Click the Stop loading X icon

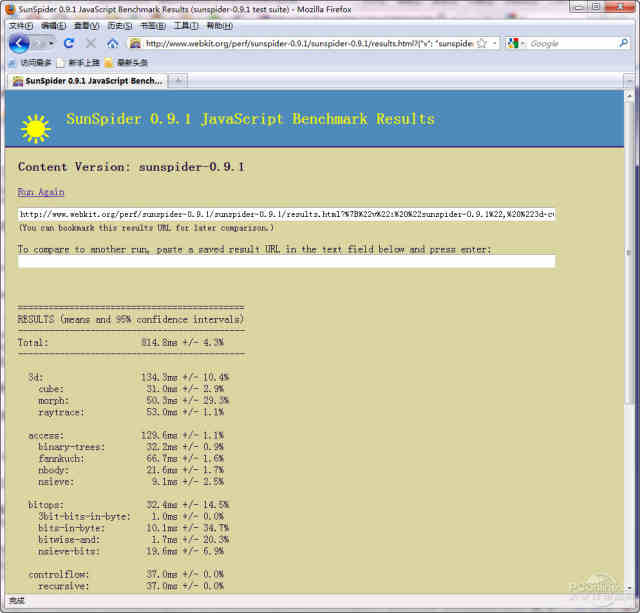91,43
